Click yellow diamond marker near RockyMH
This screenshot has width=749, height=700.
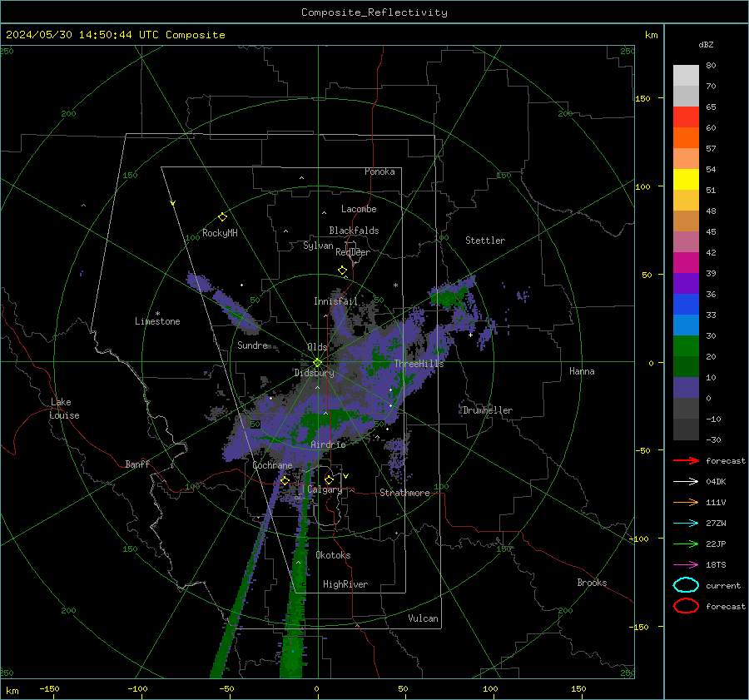click(222, 217)
